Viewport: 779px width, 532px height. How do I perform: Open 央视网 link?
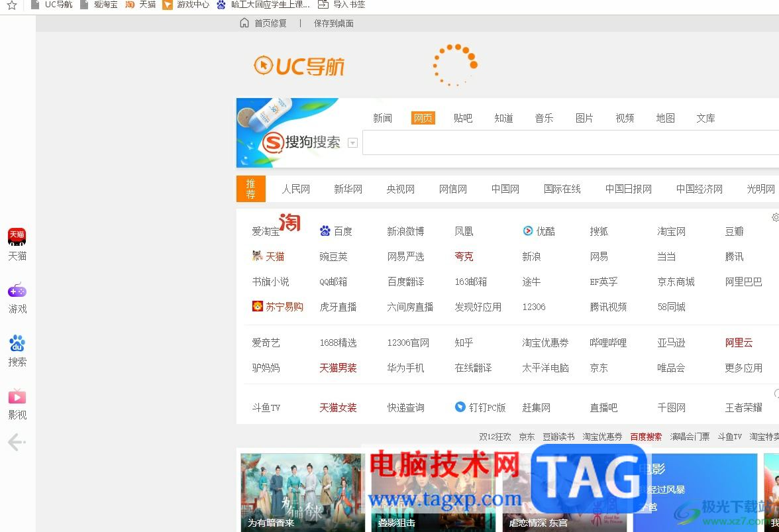(400, 189)
